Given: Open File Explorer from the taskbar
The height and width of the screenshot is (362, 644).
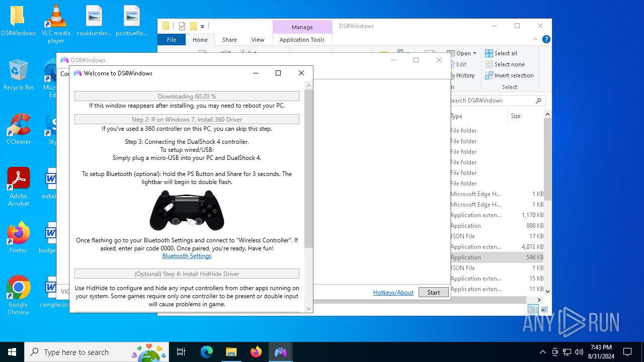Looking at the screenshot, I should click(x=231, y=352).
